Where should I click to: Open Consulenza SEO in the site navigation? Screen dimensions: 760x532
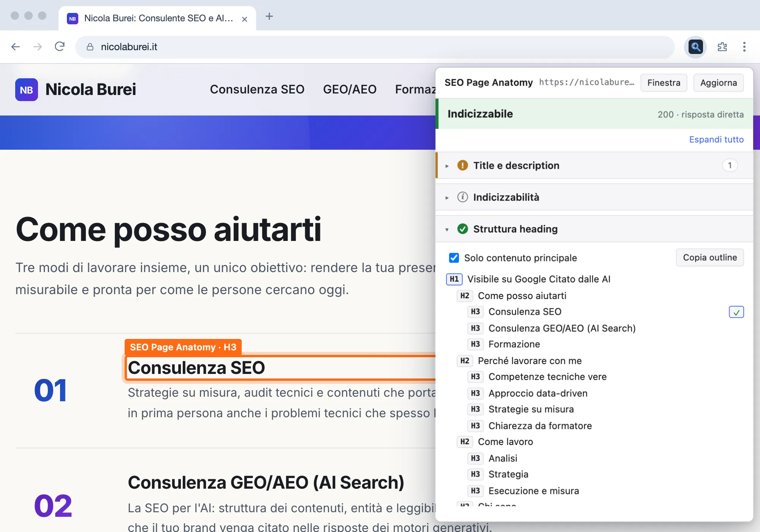[257, 89]
